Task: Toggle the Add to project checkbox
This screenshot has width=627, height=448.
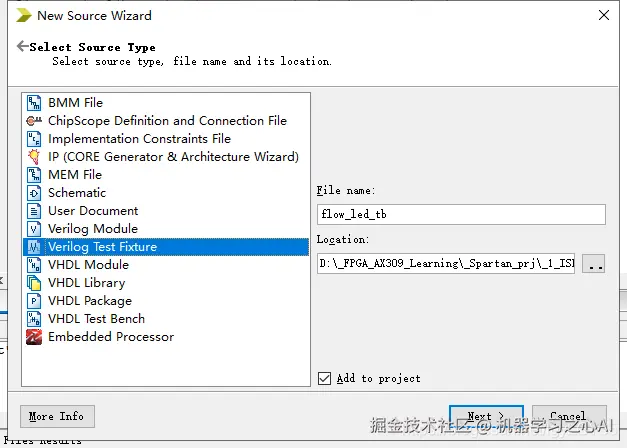Action: point(324,378)
